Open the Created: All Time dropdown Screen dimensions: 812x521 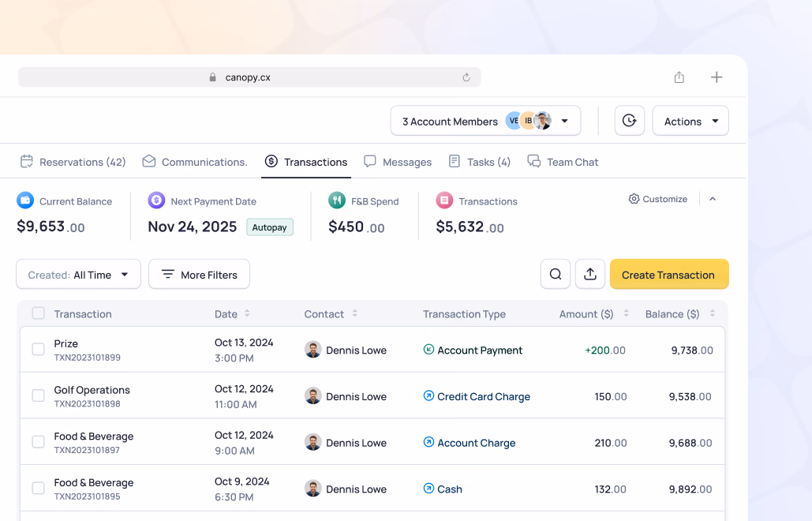(x=78, y=274)
